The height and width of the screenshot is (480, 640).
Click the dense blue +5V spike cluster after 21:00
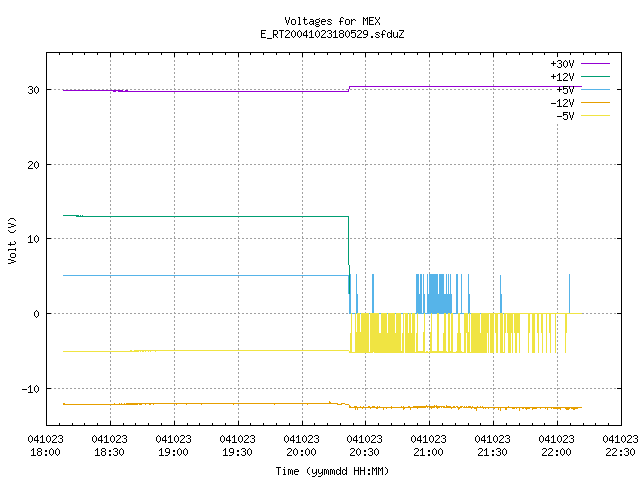439,294
